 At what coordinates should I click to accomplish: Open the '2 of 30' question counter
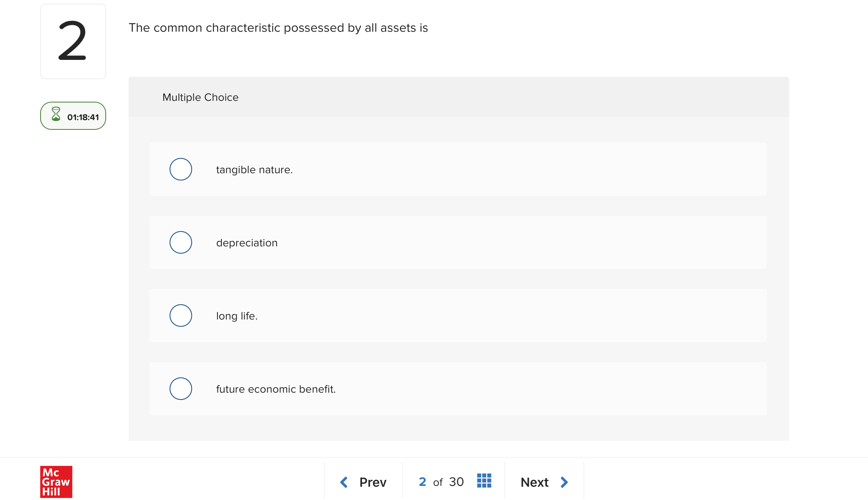[441, 482]
